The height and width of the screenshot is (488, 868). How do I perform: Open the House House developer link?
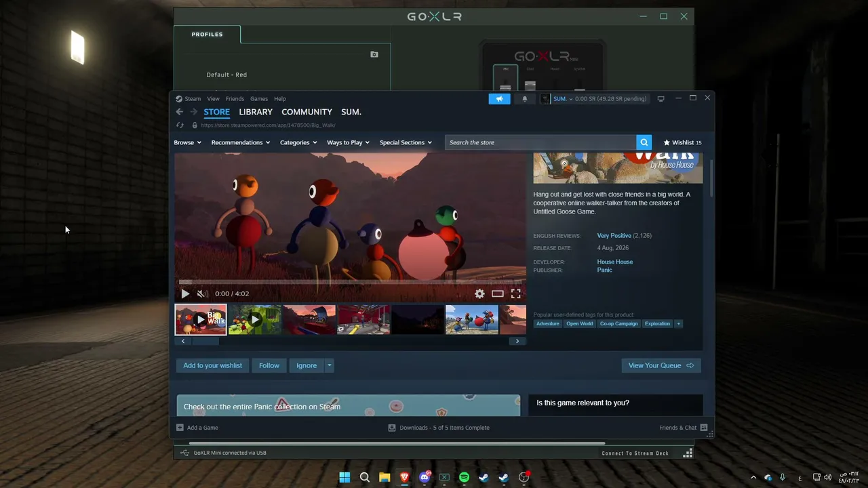[x=615, y=262]
